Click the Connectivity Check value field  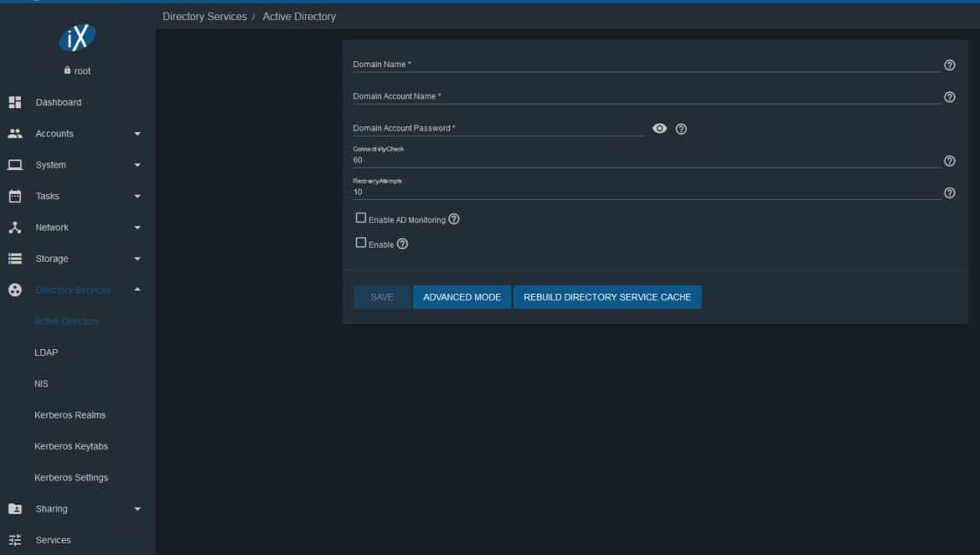click(x=647, y=161)
